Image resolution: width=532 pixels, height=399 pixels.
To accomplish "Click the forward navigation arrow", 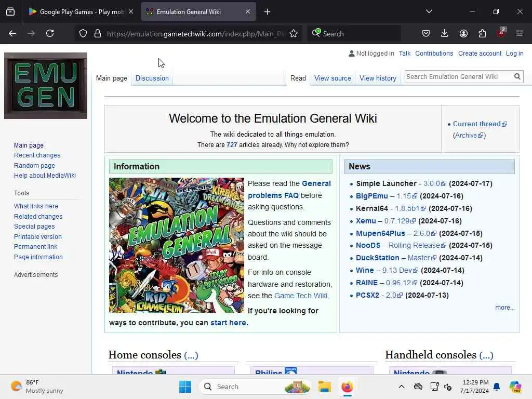I will [31, 33].
